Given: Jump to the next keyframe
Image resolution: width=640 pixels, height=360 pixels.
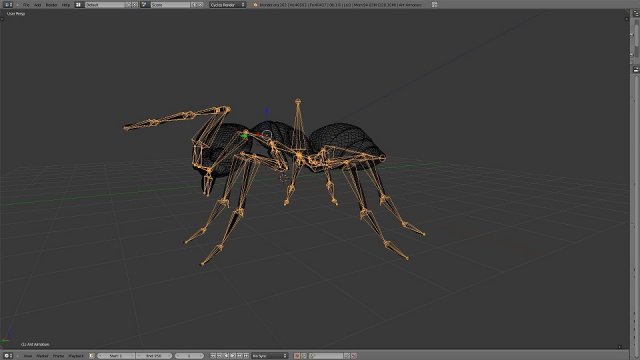Looking at the screenshot, I should pyautogui.click(x=240, y=356).
